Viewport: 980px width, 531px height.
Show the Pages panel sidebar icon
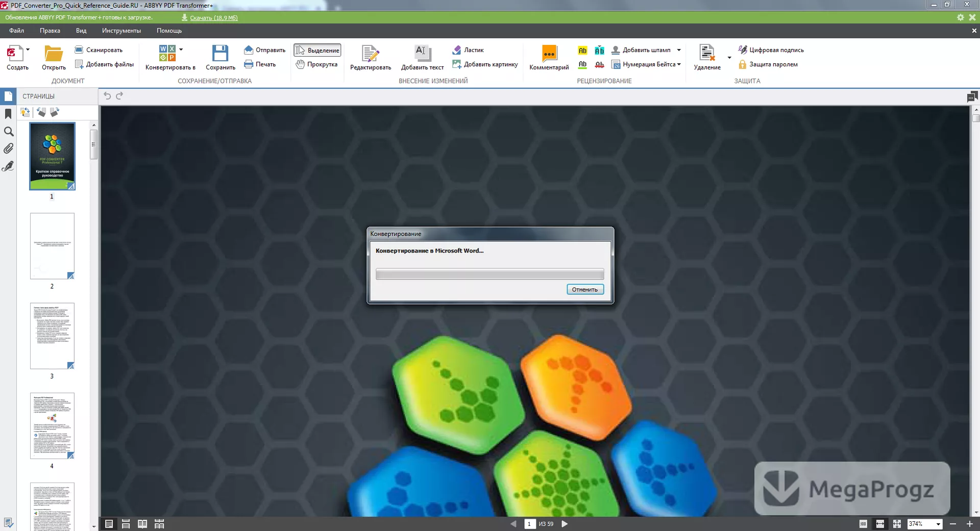click(x=8, y=96)
